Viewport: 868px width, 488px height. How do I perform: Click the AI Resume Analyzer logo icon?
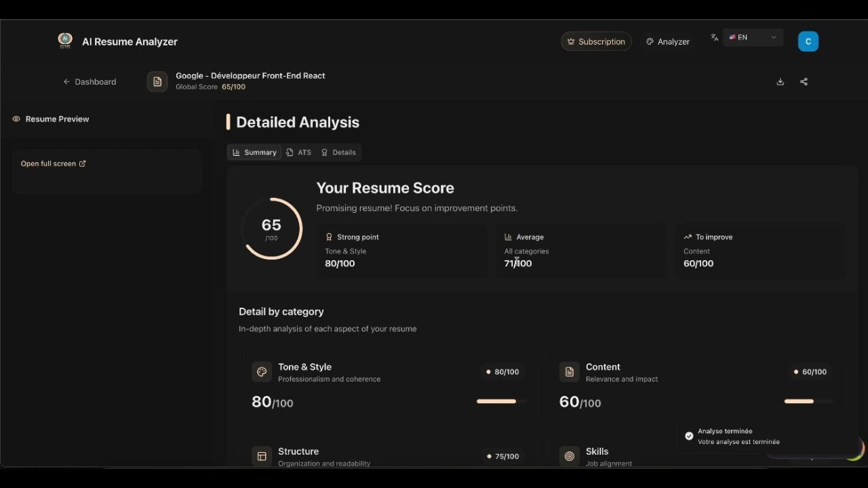64,40
